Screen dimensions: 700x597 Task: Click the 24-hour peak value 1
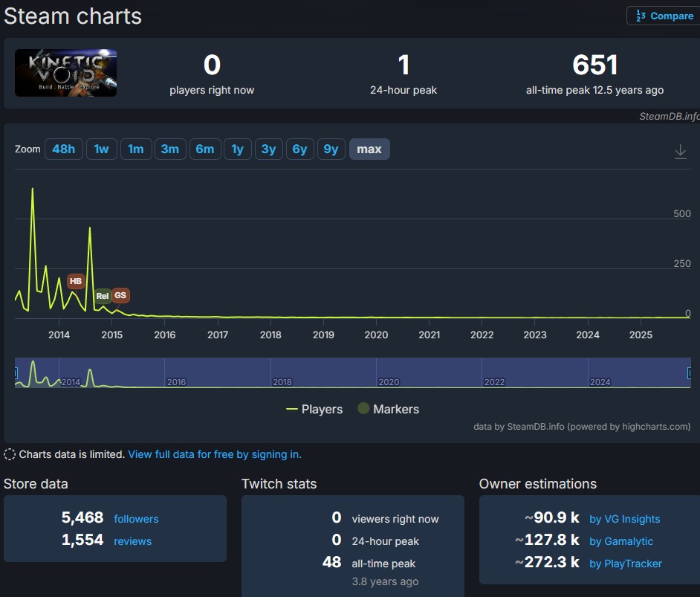[404, 65]
